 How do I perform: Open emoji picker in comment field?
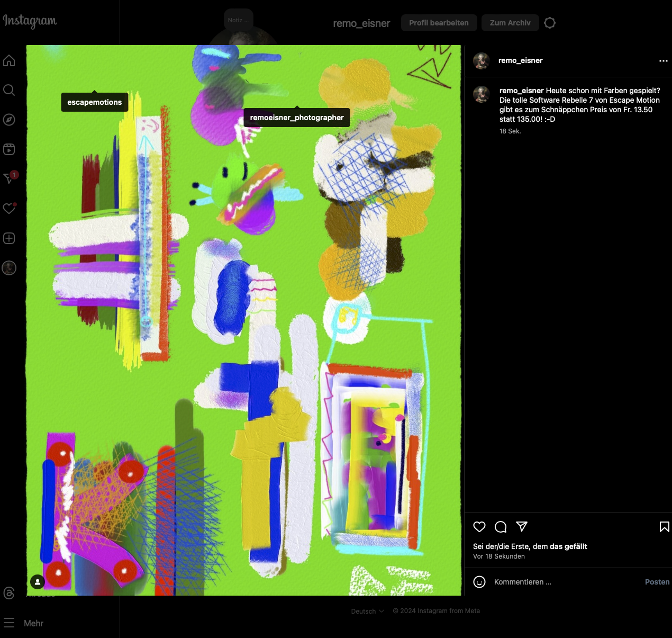point(479,582)
